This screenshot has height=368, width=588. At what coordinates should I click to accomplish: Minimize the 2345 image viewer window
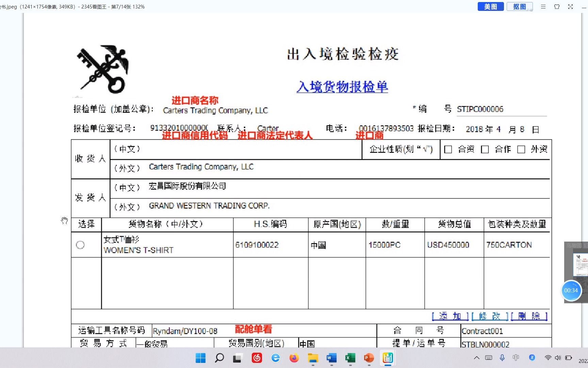(585, 7)
